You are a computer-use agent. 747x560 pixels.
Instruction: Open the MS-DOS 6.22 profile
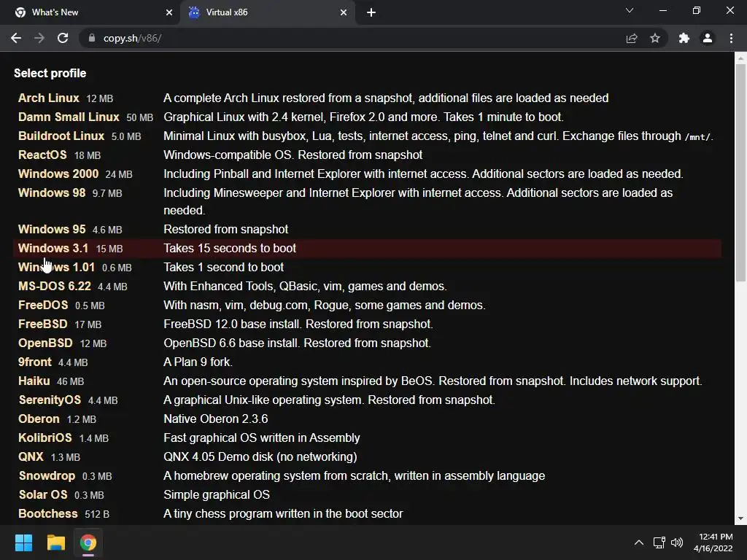[54, 287]
